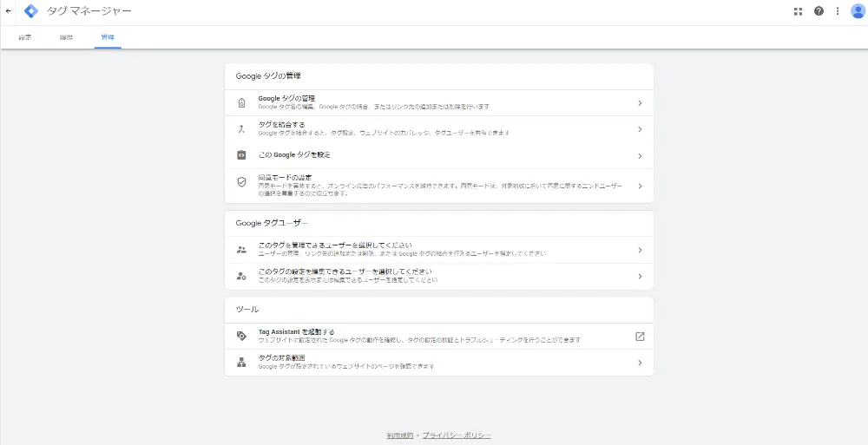Click the Google タグユーザー section heading
Image resolution: width=868 pixels, height=445 pixels.
[x=272, y=223]
